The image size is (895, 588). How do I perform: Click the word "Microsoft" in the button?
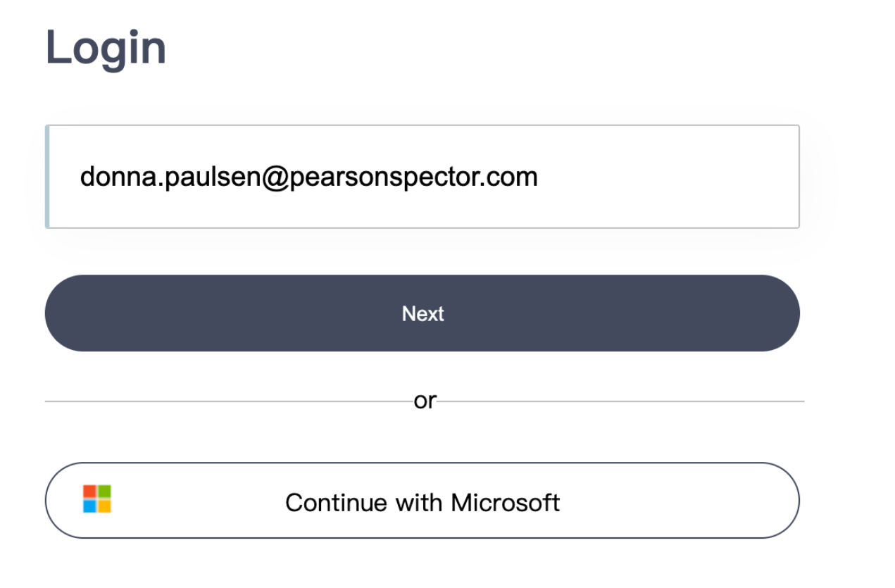(x=505, y=503)
